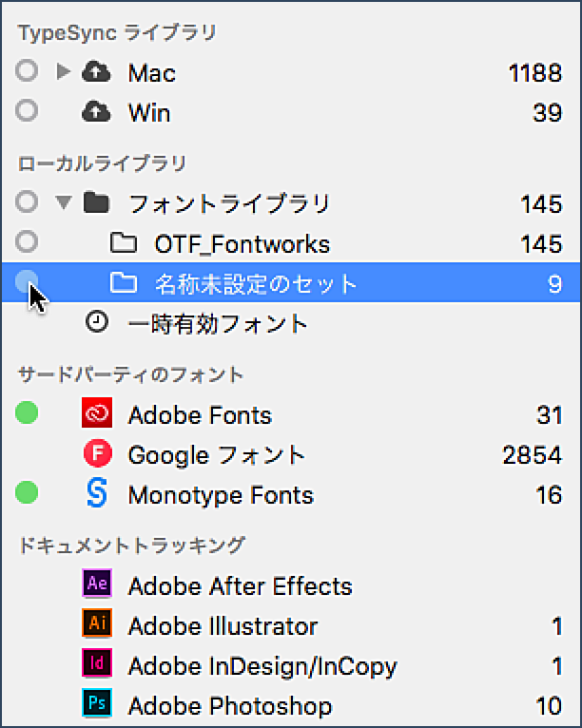Image resolution: width=582 pixels, height=728 pixels.
Task: Click the Monotype Fonts blue S icon
Action: 97,492
